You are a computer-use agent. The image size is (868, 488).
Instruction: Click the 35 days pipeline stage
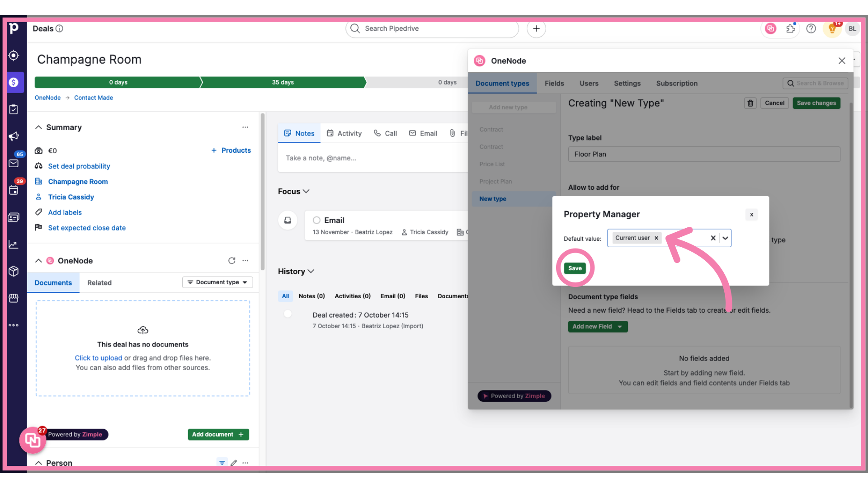point(283,82)
